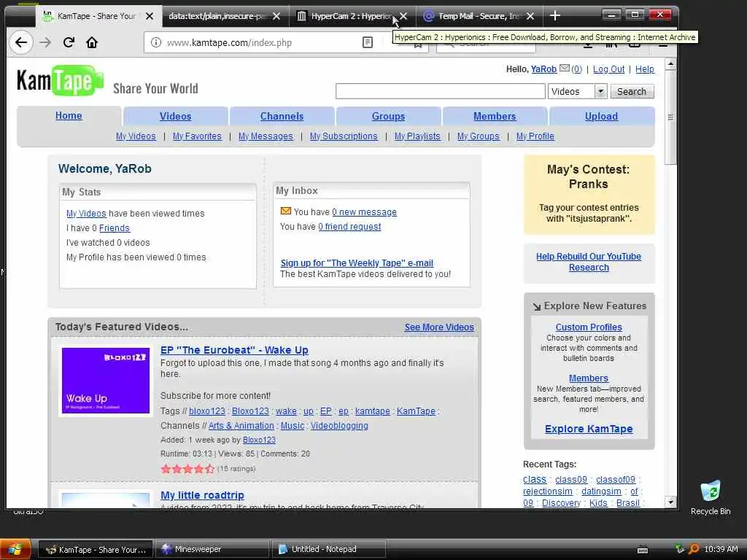The width and height of the screenshot is (747, 560).
Task: Open the Videos navigation tab
Action: pyautogui.click(x=175, y=116)
